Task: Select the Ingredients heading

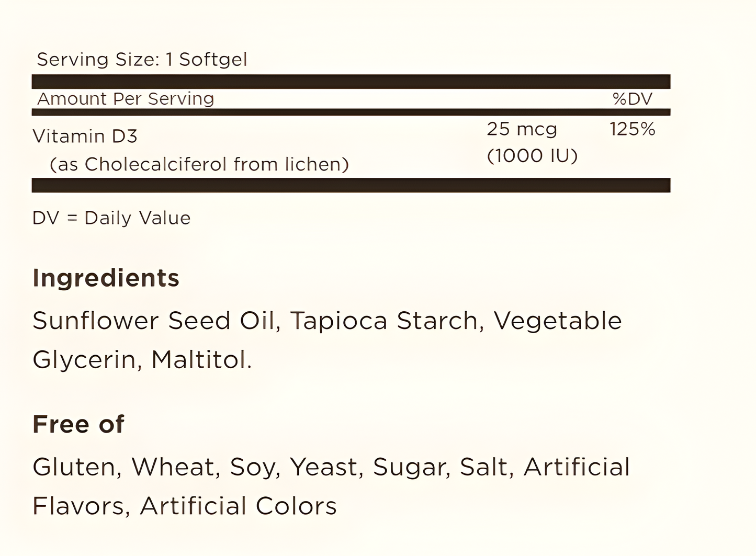Action: point(106,278)
